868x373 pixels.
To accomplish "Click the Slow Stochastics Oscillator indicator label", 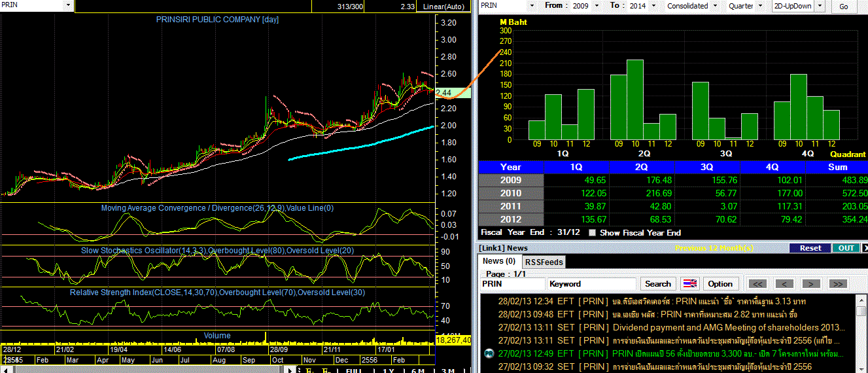I will coord(217,250).
